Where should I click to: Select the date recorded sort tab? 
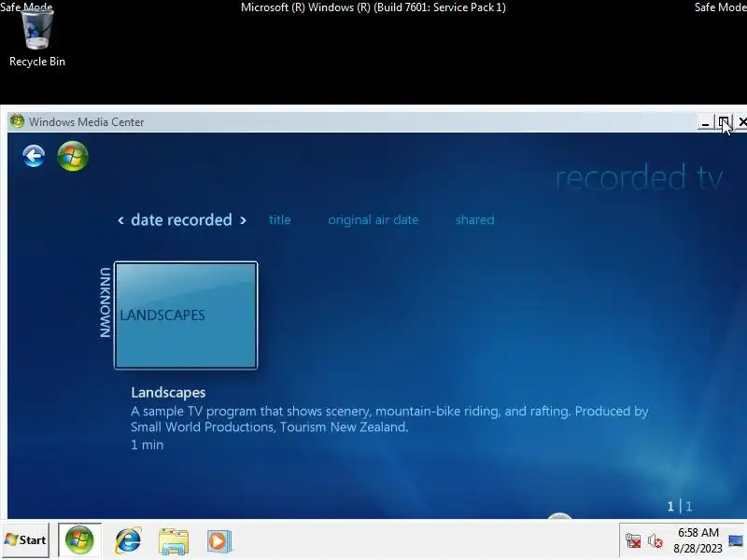click(x=181, y=220)
